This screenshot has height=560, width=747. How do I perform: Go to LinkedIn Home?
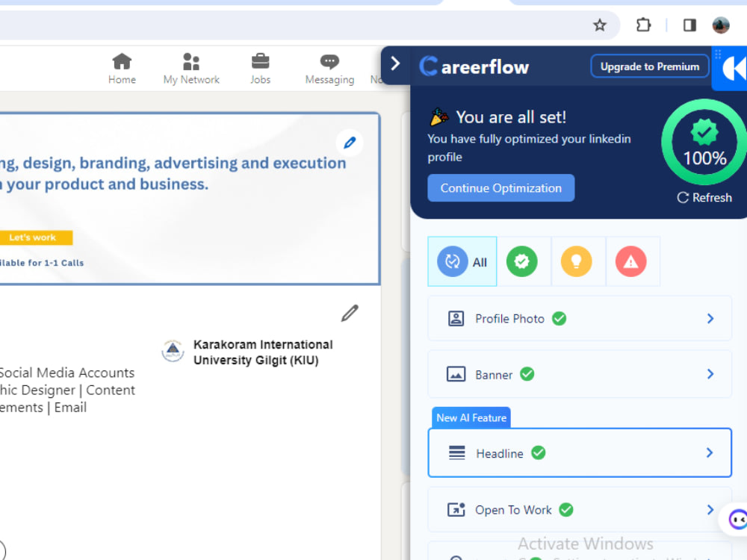point(122,69)
